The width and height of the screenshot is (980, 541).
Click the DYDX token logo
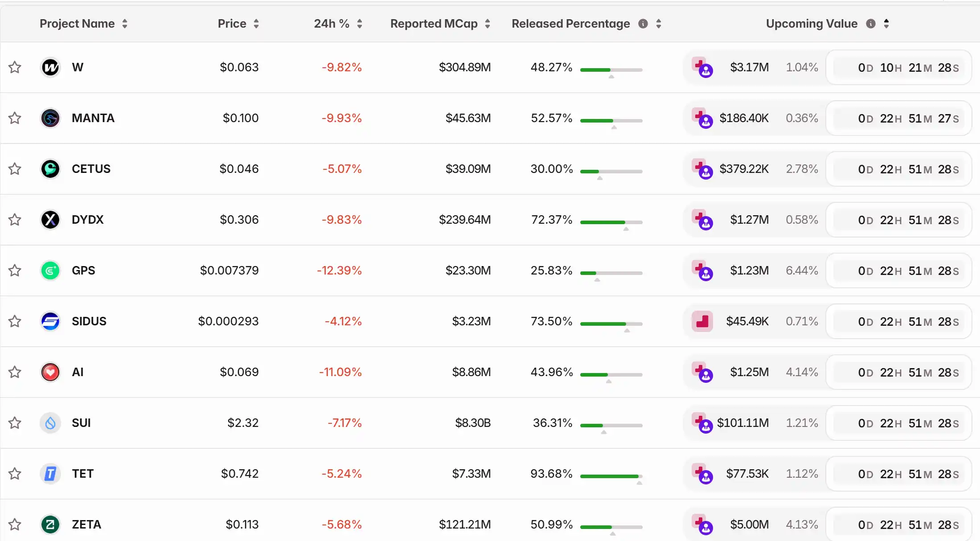pyautogui.click(x=50, y=220)
